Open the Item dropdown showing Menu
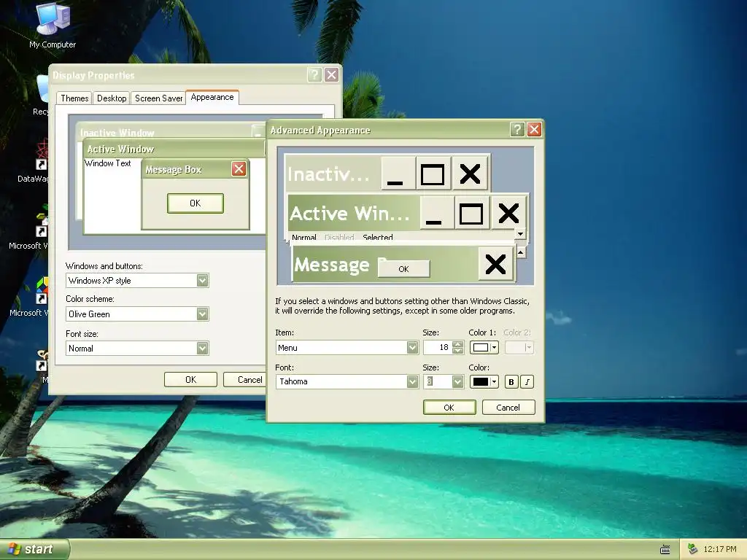The width and height of the screenshot is (747, 560). [347, 348]
